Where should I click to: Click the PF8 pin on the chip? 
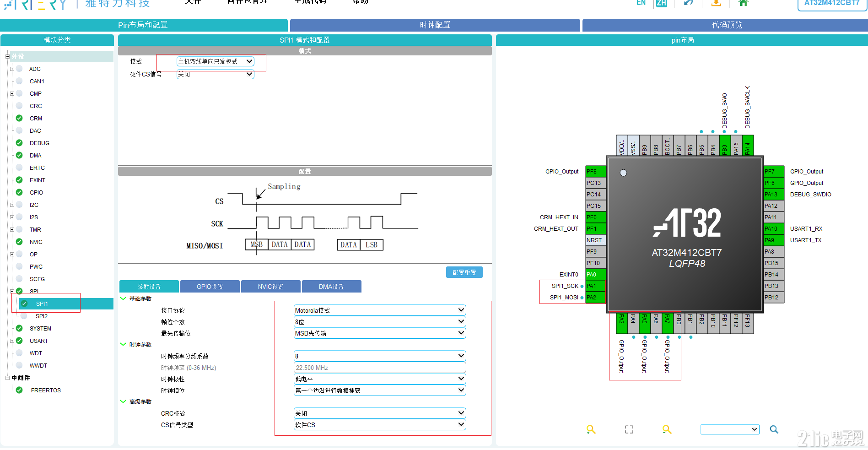coord(596,171)
